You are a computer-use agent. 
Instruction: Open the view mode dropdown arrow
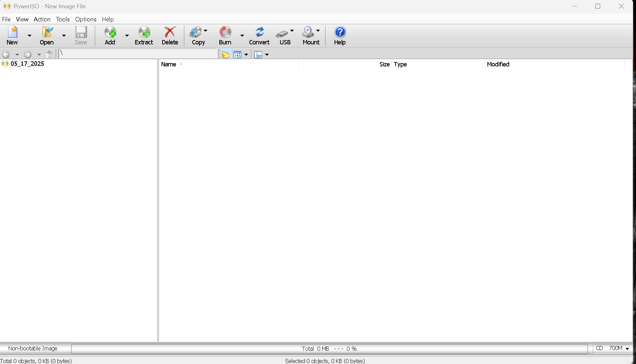pyautogui.click(x=246, y=54)
